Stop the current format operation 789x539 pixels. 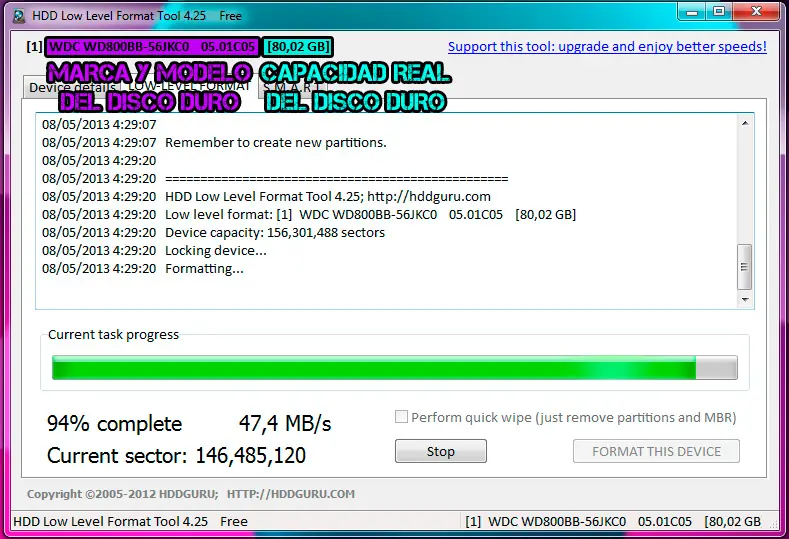coord(440,451)
